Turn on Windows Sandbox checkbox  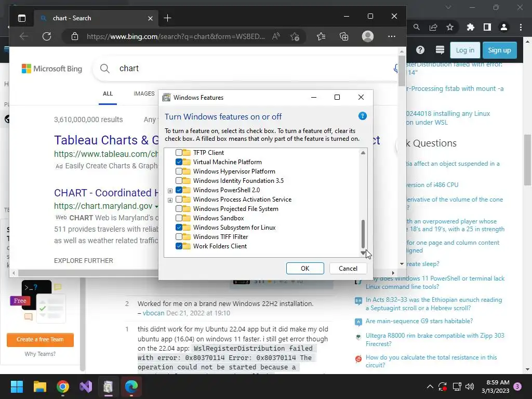(179, 218)
